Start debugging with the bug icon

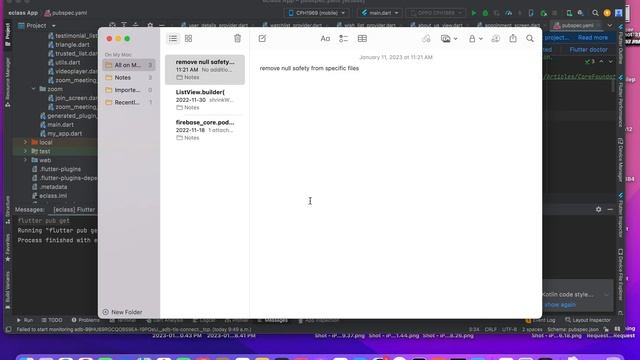[485, 13]
